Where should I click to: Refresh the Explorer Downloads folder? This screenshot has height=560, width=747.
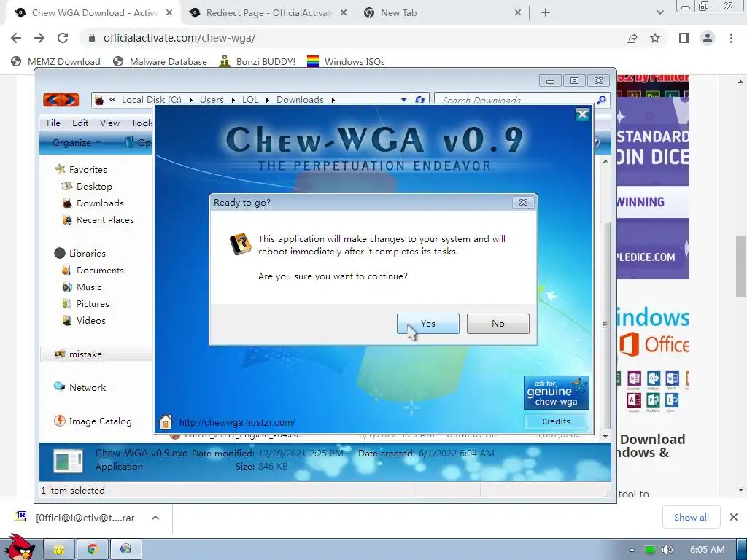tap(419, 99)
